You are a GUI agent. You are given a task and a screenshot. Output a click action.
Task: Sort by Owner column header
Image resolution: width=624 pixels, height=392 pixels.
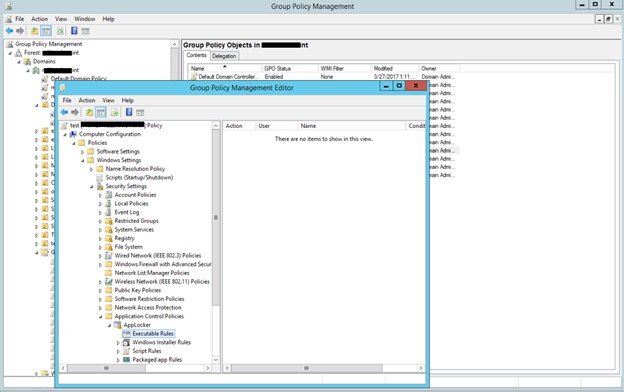438,68
